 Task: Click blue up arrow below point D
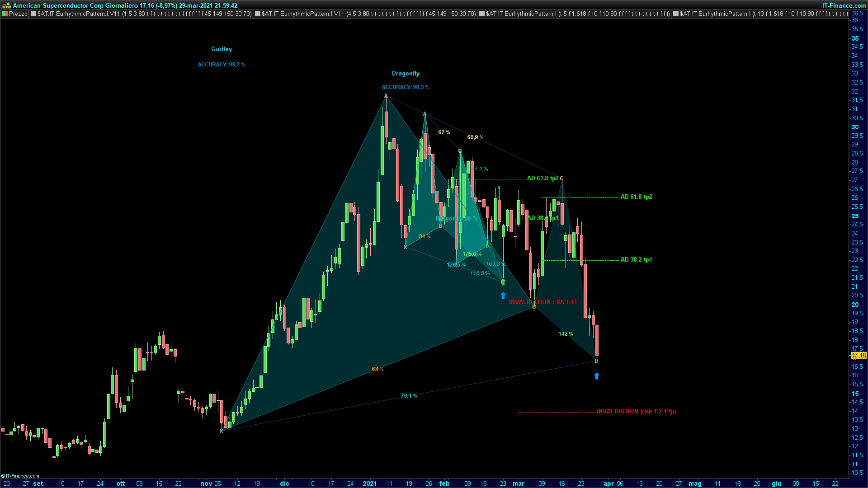(x=596, y=376)
